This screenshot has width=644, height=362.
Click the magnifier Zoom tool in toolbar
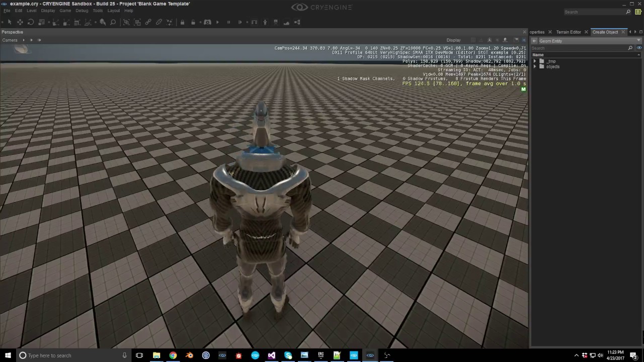click(x=113, y=22)
